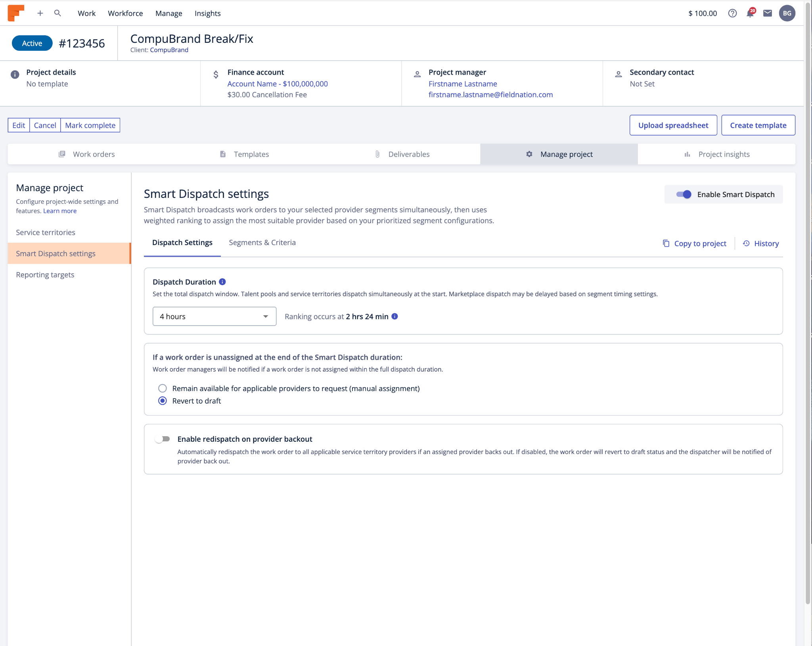
Task: Open Service territories in sidebar
Action: point(69,232)
